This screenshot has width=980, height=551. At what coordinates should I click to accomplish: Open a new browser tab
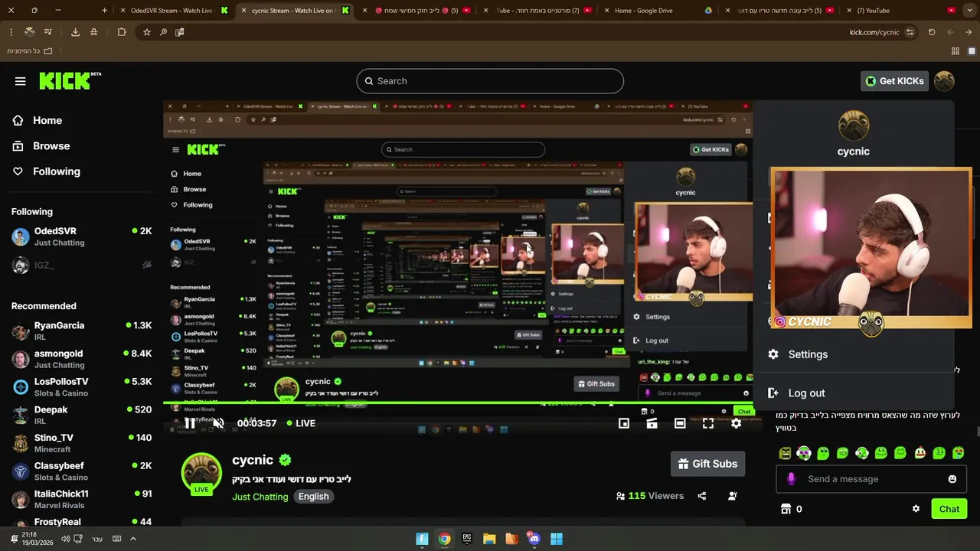[x=105, y=11]
